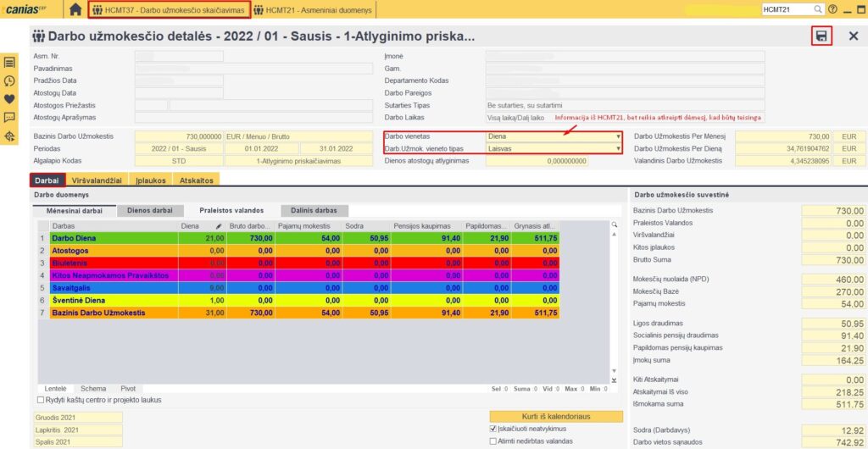
Task: Enable the 'Atimti nedirbtas valandas' checkbox
Action: tap(494, 441)
